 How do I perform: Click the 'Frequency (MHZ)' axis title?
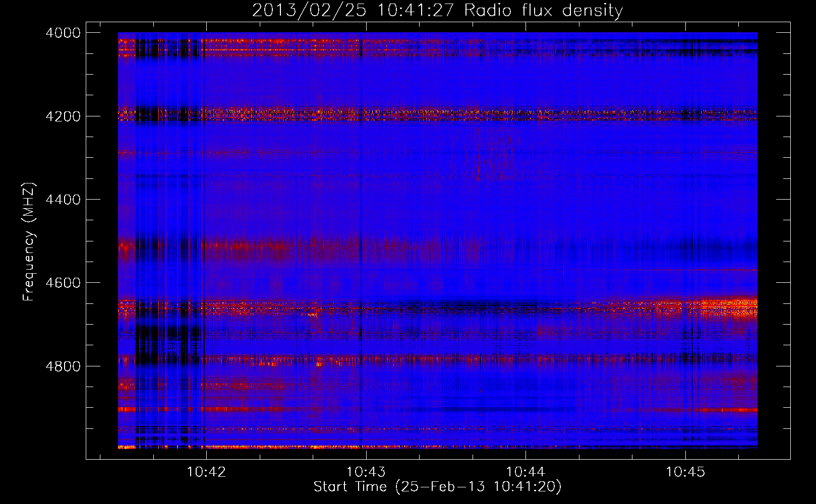pos(29,242)
